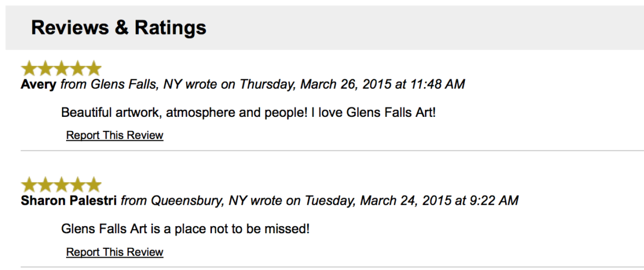
Task: Click the Reviews & Ratings heading
Action: coord(118,27)
